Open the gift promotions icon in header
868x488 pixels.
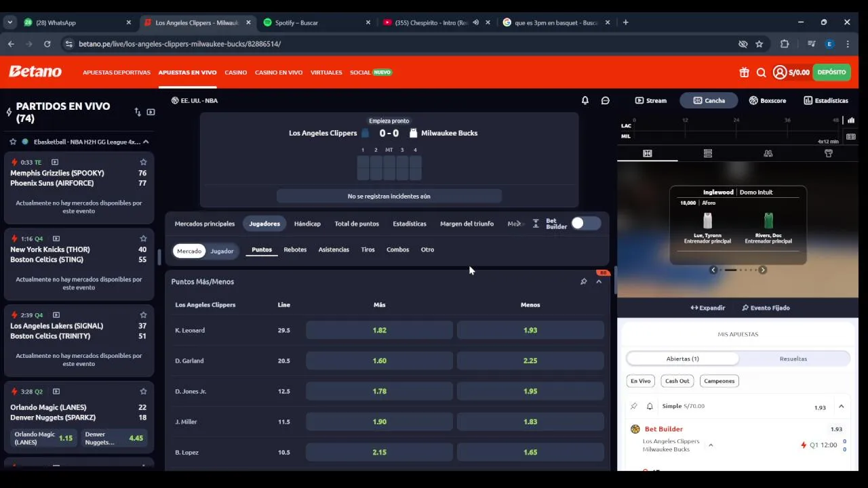(x=744, y=73)
